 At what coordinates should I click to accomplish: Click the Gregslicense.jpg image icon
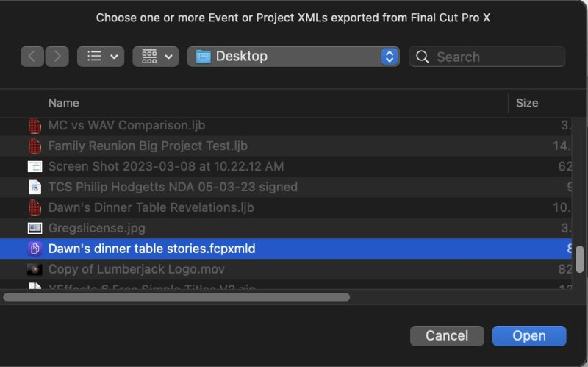pyautogui.click(x=35, y=228)
